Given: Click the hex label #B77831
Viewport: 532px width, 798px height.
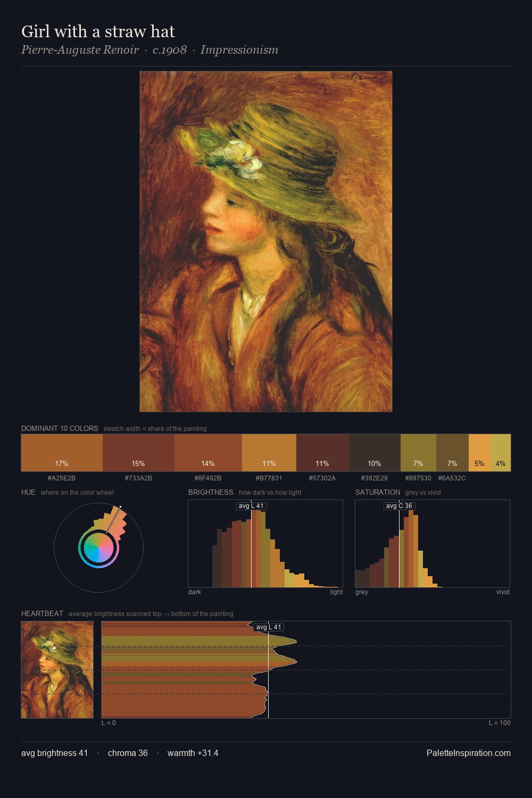Looking at the screenshot, I should click(x=269, y=478).
